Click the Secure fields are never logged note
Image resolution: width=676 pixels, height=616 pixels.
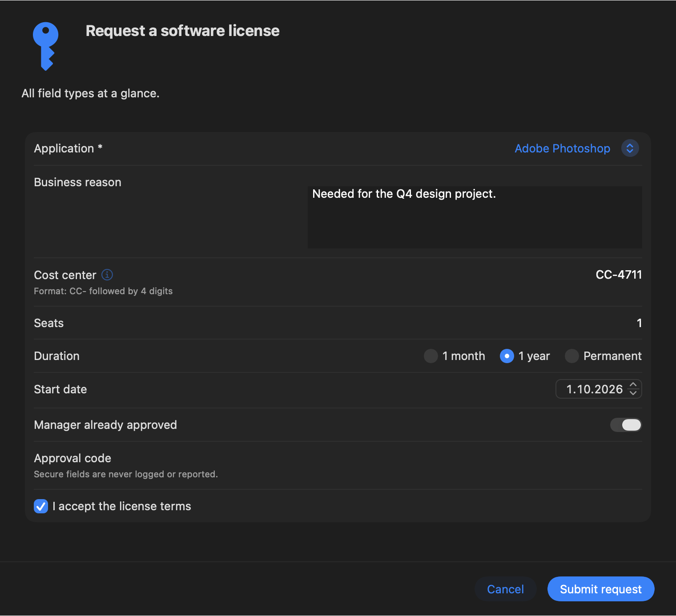(126, 474)
